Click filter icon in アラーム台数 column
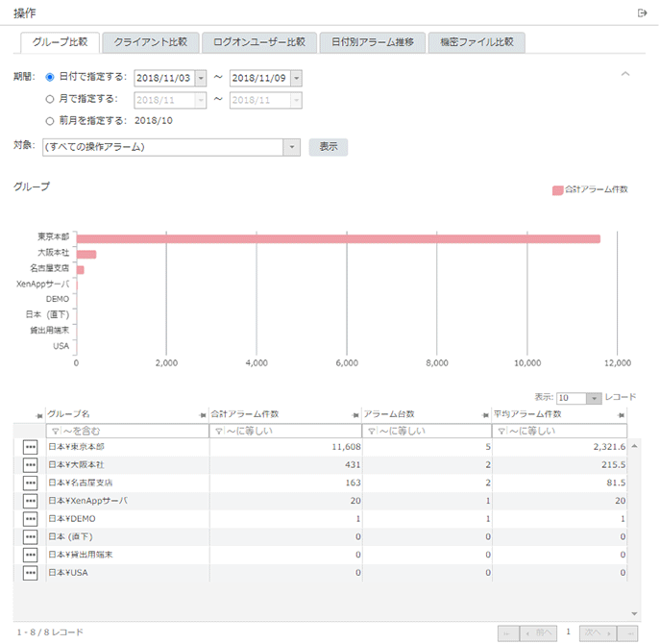The width and height of the screenshot is (660, 644). click(x=370, y=432)
